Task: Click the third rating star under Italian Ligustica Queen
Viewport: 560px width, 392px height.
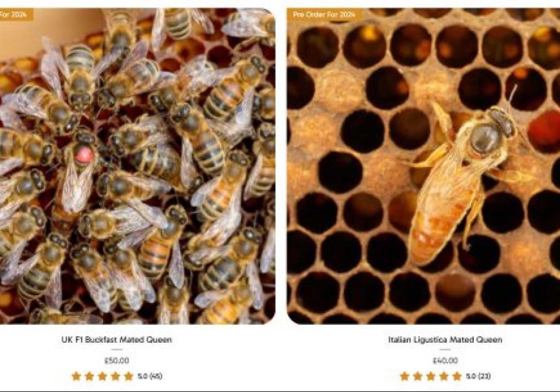Action: point(431,376)
